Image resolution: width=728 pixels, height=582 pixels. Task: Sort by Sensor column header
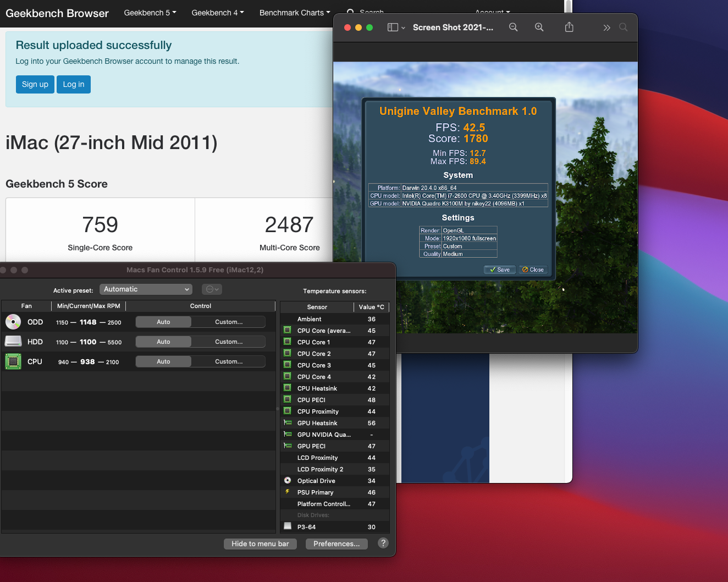click(x=317, y=307)
